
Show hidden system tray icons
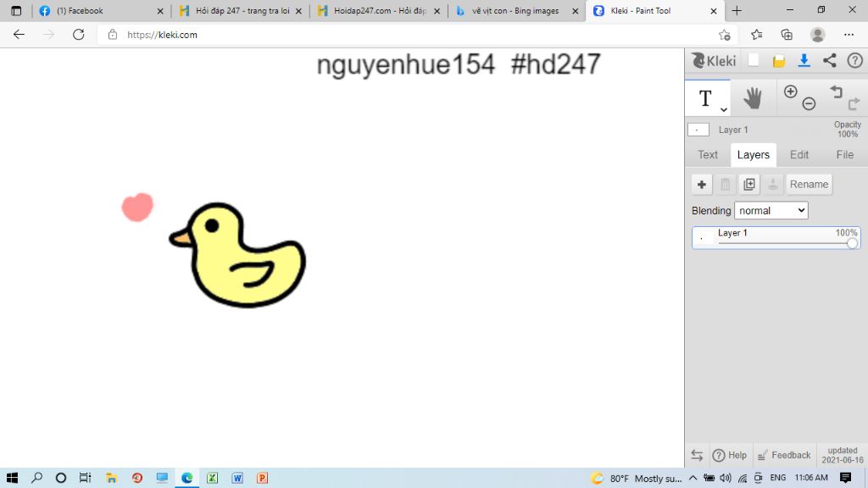coord(693,478)
